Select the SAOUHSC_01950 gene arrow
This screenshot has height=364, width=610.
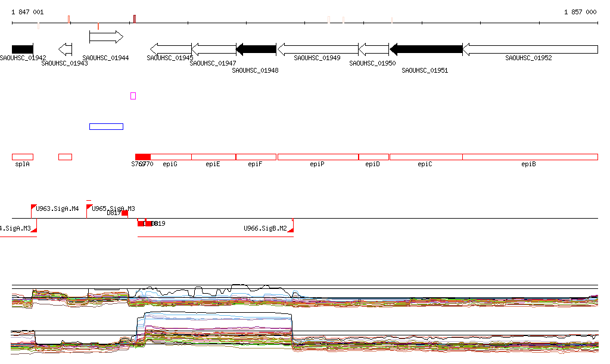(374, 49)
